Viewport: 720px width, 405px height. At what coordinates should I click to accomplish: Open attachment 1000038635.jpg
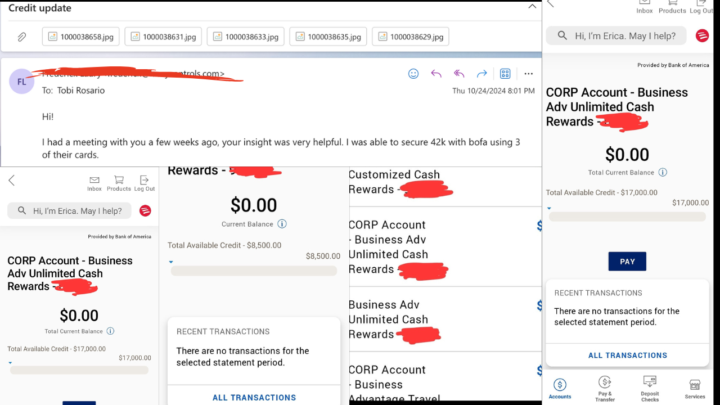pyautogui.click(x=328, y=37)
